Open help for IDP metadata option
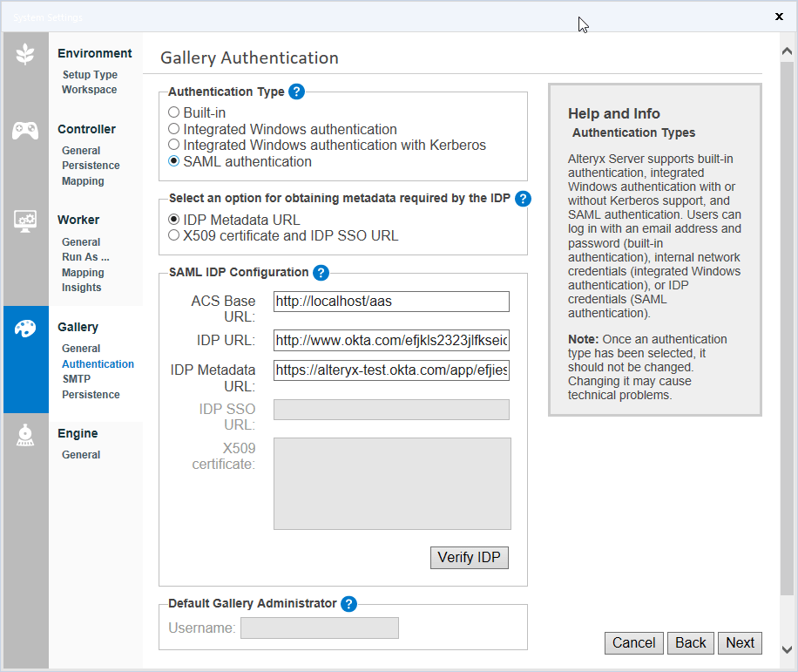The height and width of the screenshot is (672, 798). click(x=523, y=199)
